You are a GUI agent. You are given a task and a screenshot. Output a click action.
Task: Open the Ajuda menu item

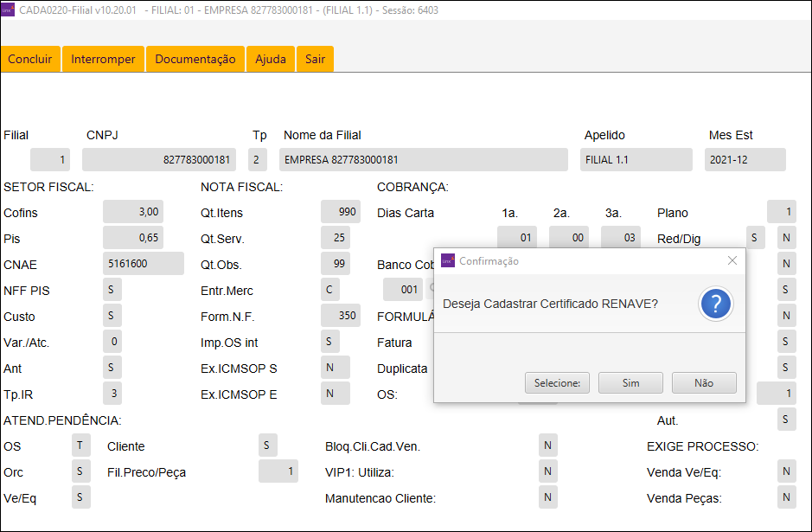[271, 59]
